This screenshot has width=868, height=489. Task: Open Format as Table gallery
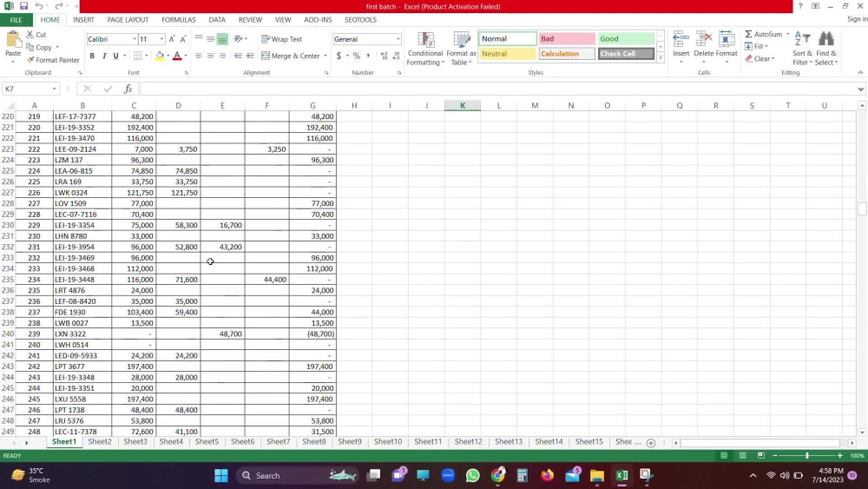pyautogui.click(x=461, y=49)
